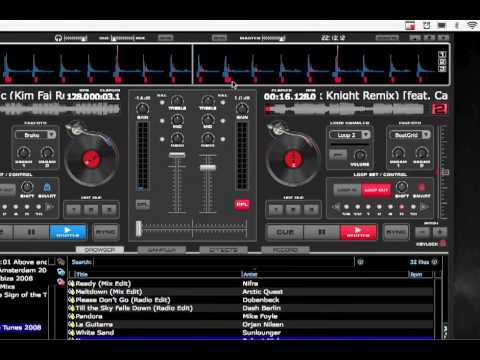Click the left channel gain knob
480x360 pixels.
coord(143,108)
